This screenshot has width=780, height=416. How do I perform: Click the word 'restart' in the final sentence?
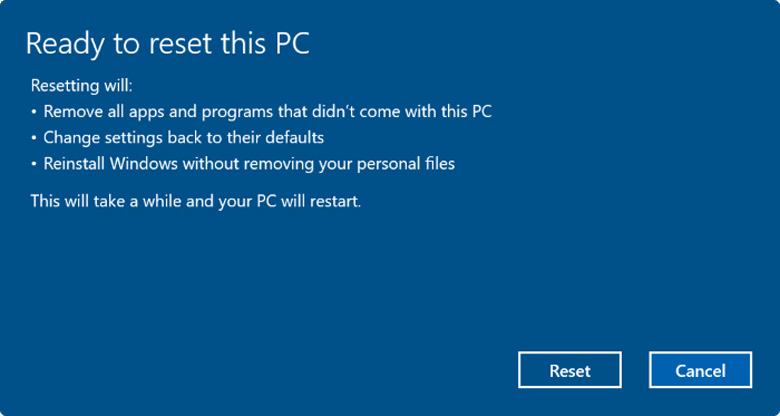(332, 201)
